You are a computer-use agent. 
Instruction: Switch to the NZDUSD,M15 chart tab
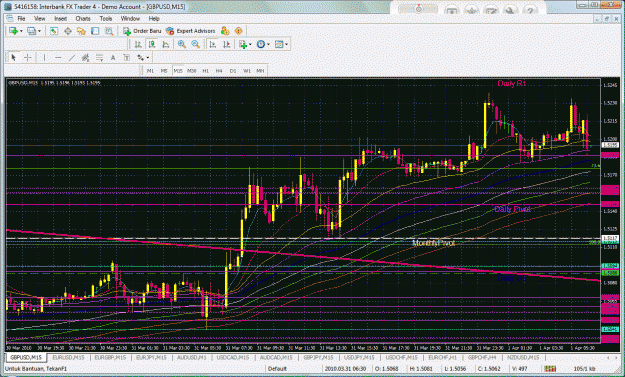point(523,358)
